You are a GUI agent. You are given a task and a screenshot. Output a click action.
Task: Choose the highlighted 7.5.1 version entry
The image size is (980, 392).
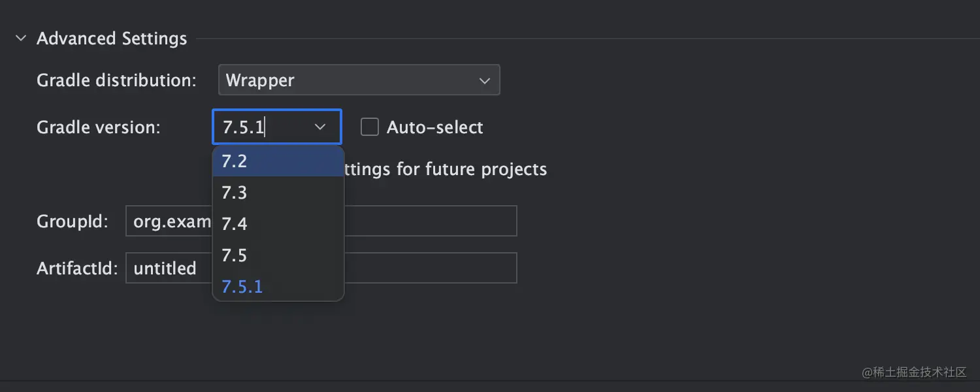278,287
